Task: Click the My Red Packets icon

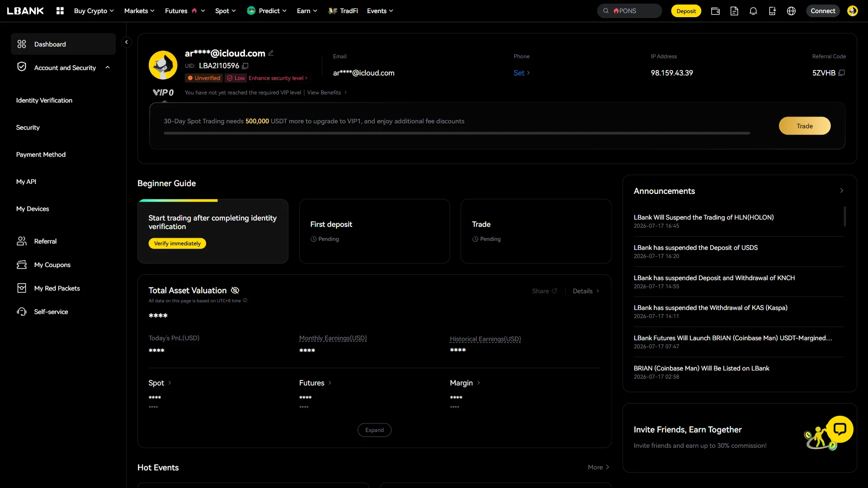Action: [x=22, y=288]
